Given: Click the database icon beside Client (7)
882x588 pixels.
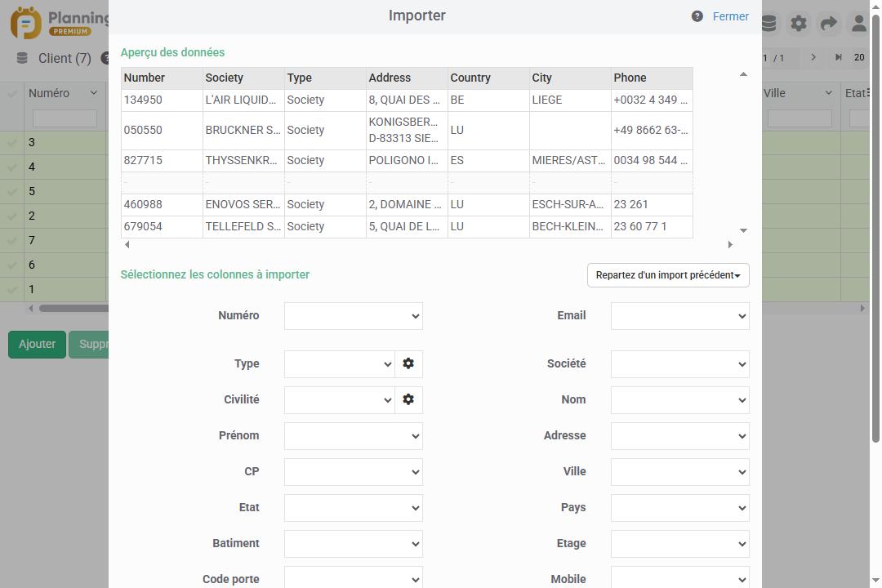Looking at the screenshot, I should [22, 58].
